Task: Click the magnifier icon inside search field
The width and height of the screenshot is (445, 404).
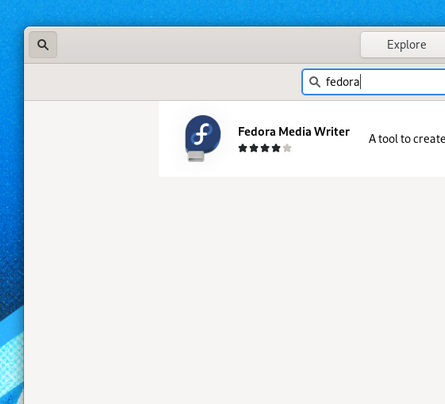Action: pos(314,82)
